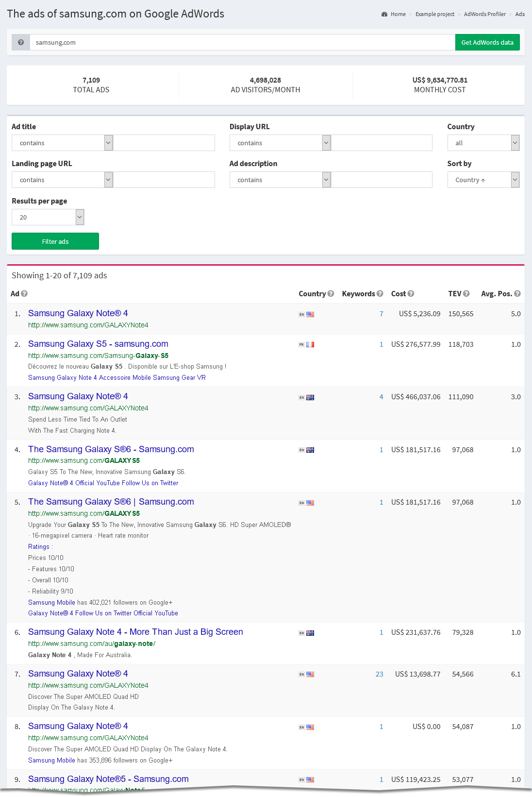The width and height of the screenshot is (532, 797).
Task: Click keywords count 7 in row 1
Action: (382, 314)
